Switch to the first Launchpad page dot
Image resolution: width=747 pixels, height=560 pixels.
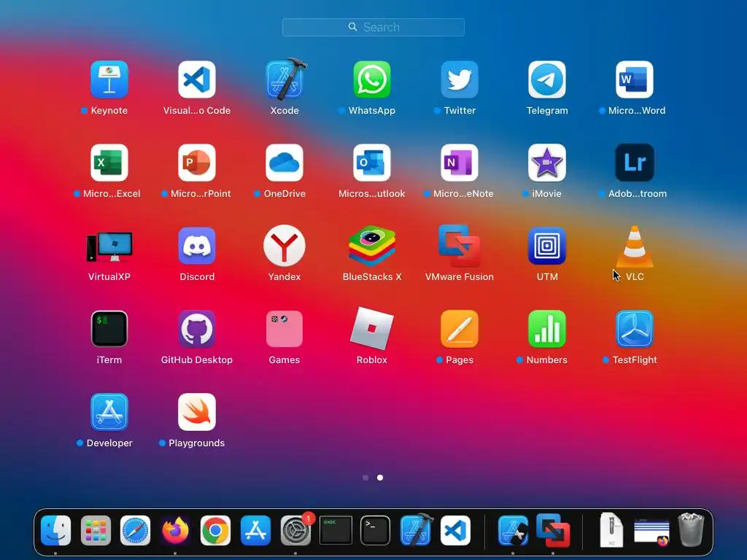[x=365, y=477]
